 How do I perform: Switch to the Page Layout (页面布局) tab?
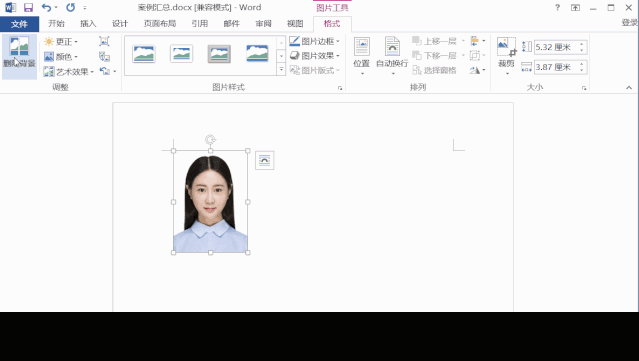(160, 24)
